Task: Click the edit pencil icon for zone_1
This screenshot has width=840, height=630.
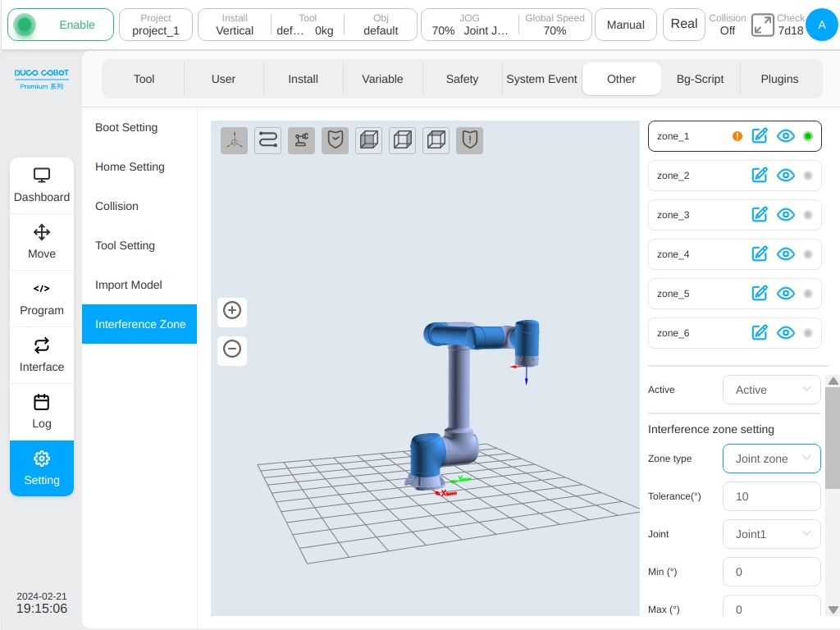Action: click(760, 136)
